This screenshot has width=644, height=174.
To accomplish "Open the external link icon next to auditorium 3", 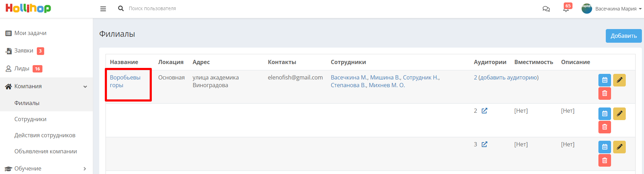I will pyautogui.click(x=484, y=144).
